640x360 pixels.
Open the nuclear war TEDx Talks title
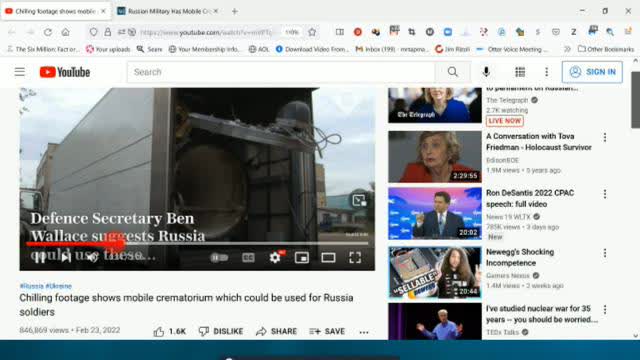[x=542, y=314]
